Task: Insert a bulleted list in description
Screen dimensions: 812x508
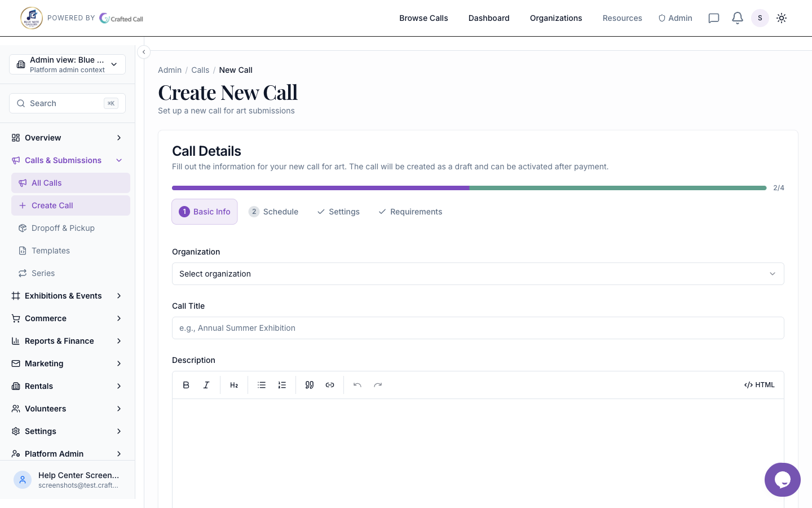Action: click(x=262, y=385)
